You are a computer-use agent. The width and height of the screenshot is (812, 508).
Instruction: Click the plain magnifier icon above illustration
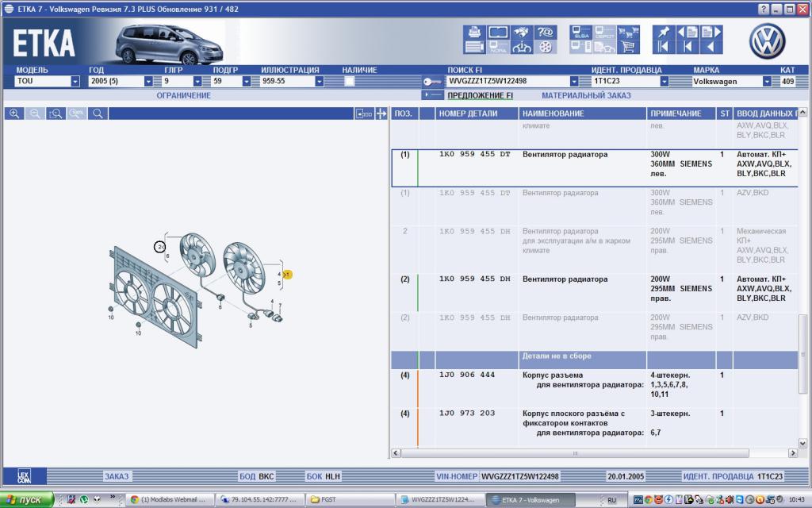tap(98, 114)
